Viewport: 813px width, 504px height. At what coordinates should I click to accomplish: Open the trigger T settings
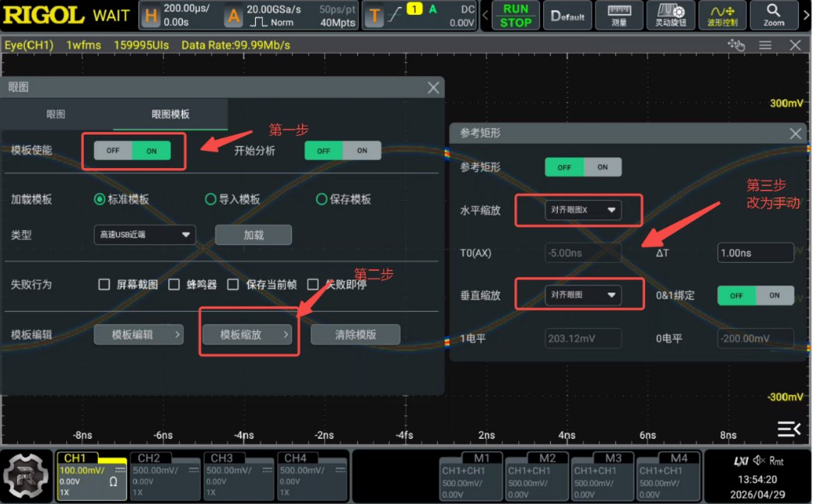[x=374, y=16]
